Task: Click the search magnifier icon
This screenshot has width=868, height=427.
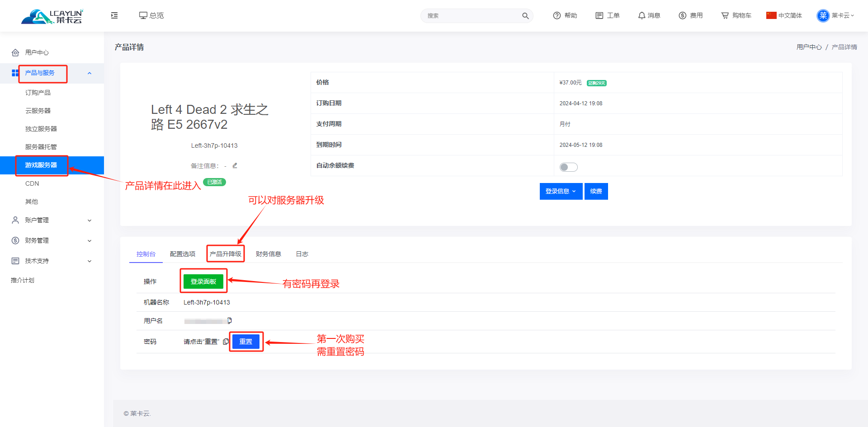Action: [x=525, y=16]
